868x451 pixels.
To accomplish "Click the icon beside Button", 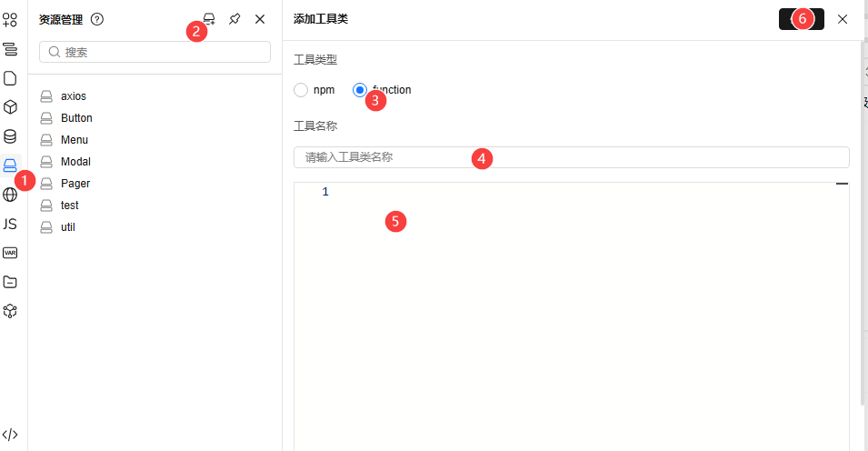I will (x=46, y=118).
